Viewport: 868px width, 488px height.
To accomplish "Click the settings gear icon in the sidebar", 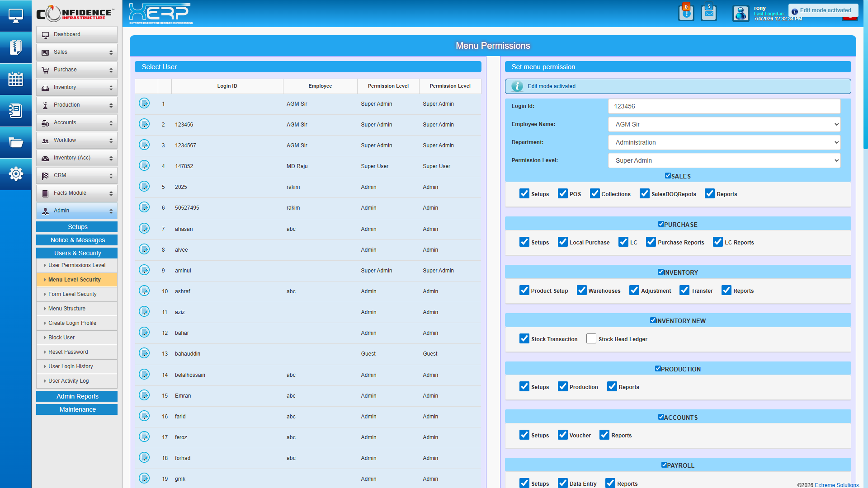I will click(x=16, y=174).
